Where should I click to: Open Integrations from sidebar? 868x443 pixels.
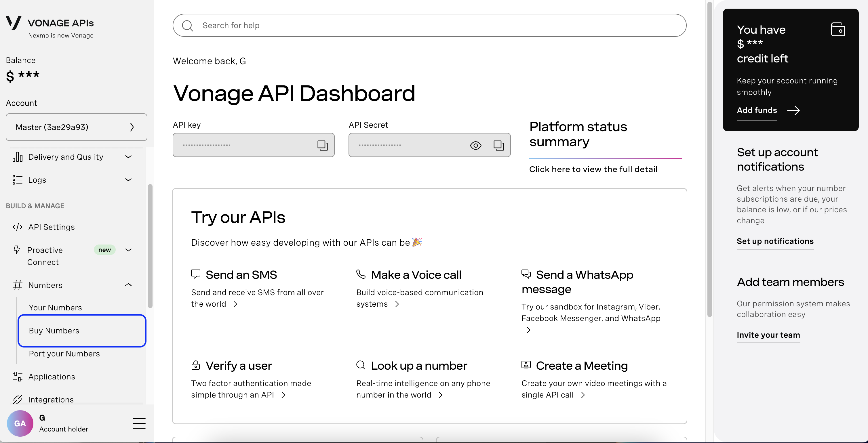pyautogui.click(x=51, y=400)
